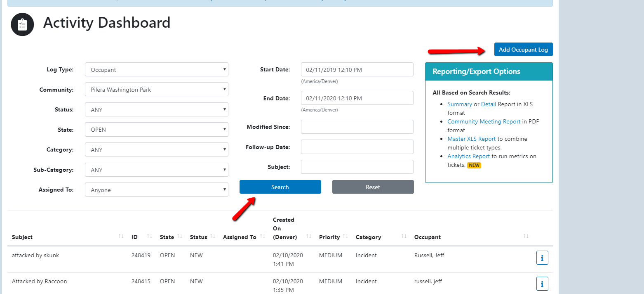Click the blue Search button

click(x=280, y=187)
